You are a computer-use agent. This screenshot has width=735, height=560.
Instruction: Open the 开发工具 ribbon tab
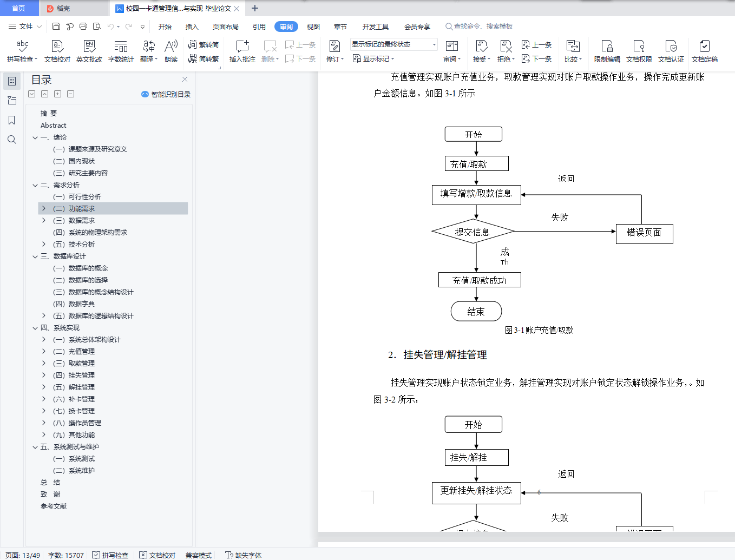click(x=376, y=27)
